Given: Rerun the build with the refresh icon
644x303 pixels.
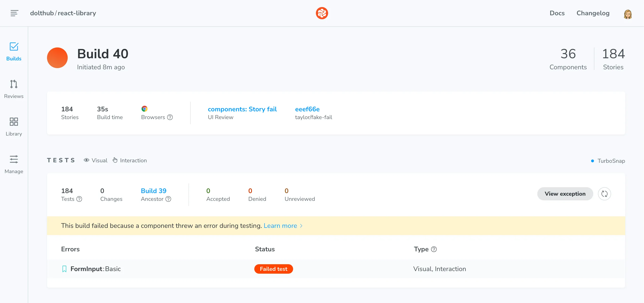Looking at the screenshot, I should coord(605,194).
